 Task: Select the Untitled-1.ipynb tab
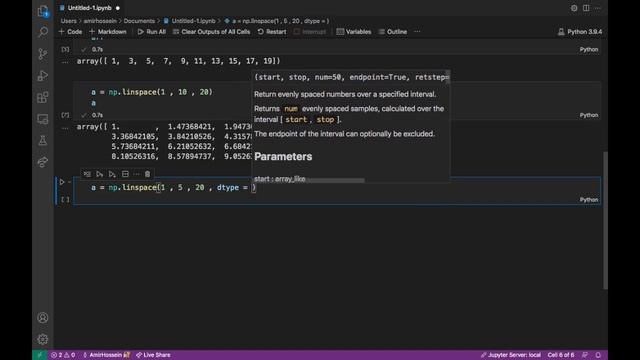tap(89, 8)
